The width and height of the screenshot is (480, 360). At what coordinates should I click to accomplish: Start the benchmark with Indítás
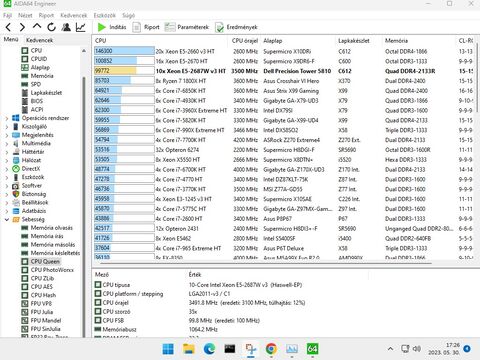(x=112, y=27)
